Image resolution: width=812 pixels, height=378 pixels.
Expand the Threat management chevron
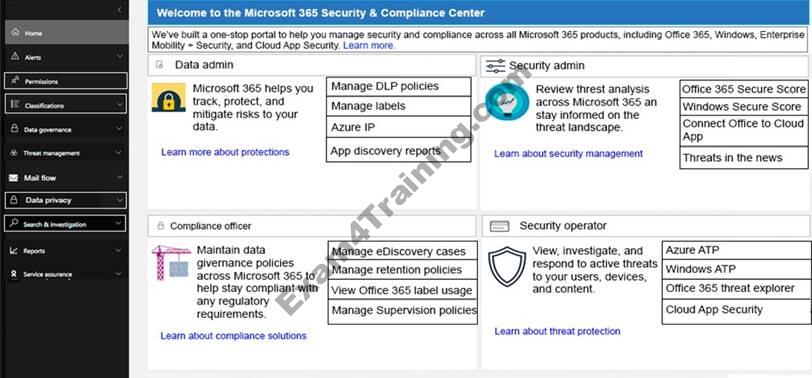point(119,153)
